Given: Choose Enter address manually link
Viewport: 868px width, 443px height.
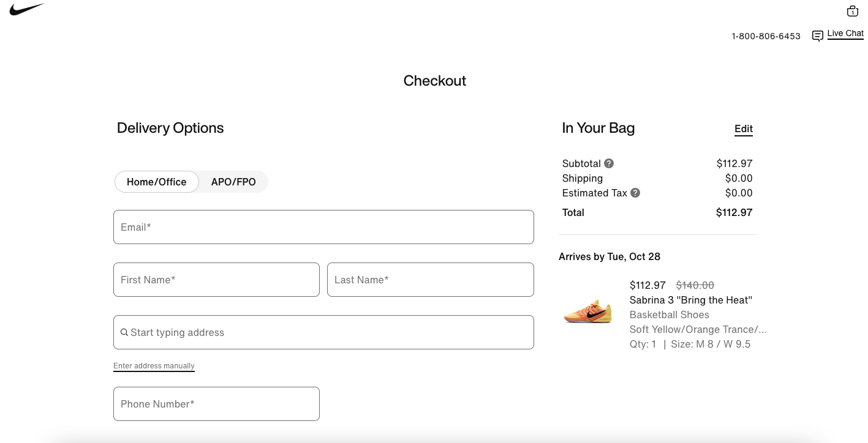Looking at the screenshot, I should (154, 366).
